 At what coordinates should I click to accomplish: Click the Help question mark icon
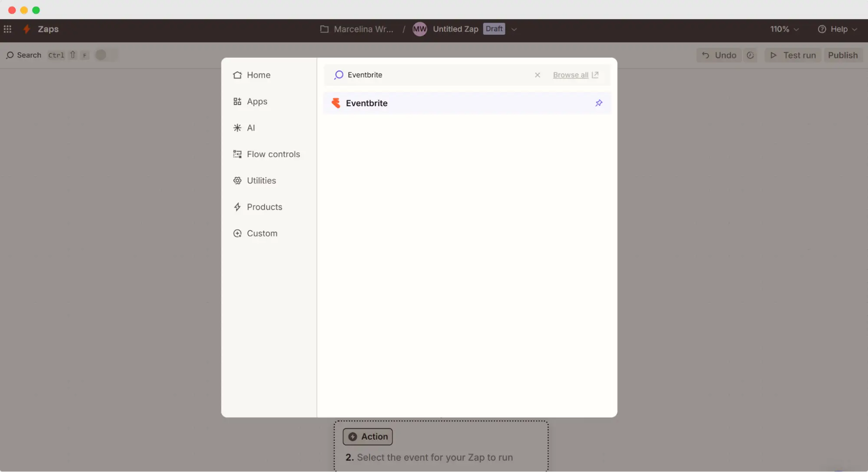pyautogui.click(x=822, y=29)
